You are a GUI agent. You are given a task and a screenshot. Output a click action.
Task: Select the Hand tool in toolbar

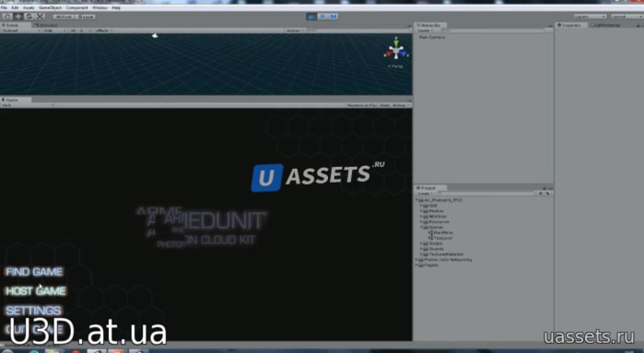[7, 17]
